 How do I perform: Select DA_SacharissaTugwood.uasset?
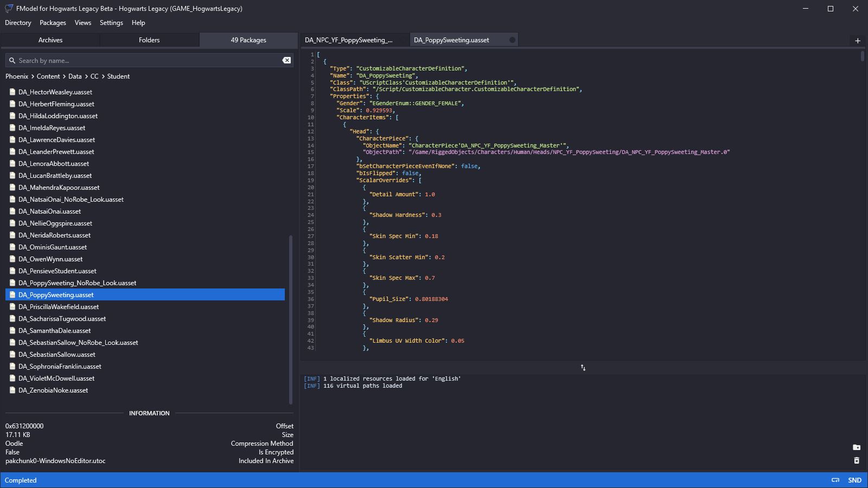click(x=145, y=319)
